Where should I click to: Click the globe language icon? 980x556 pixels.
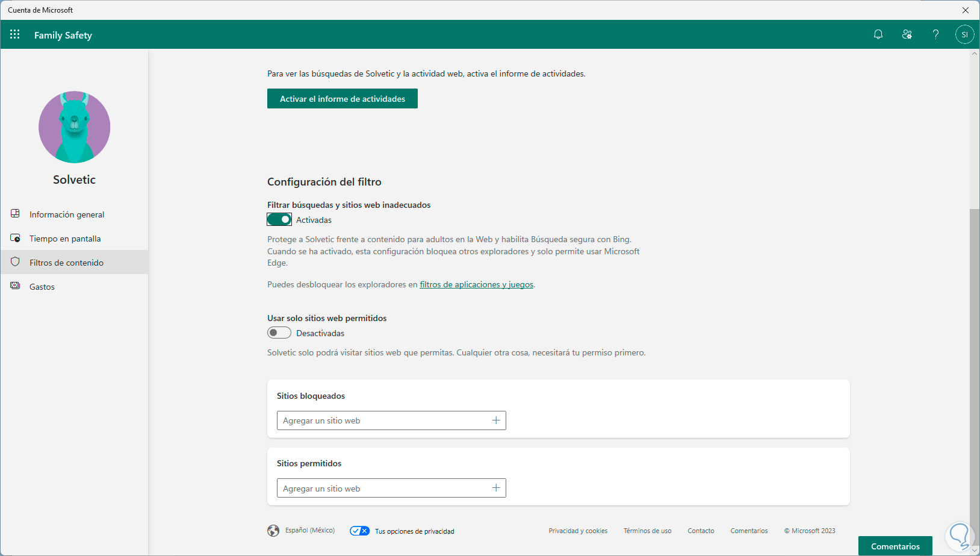click(273, 531)
